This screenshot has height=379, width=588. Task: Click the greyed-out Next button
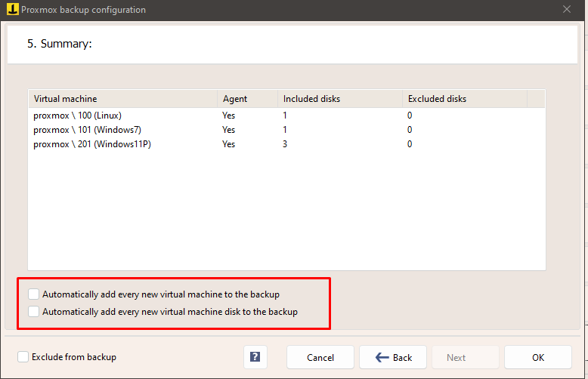tap(456, 357)
